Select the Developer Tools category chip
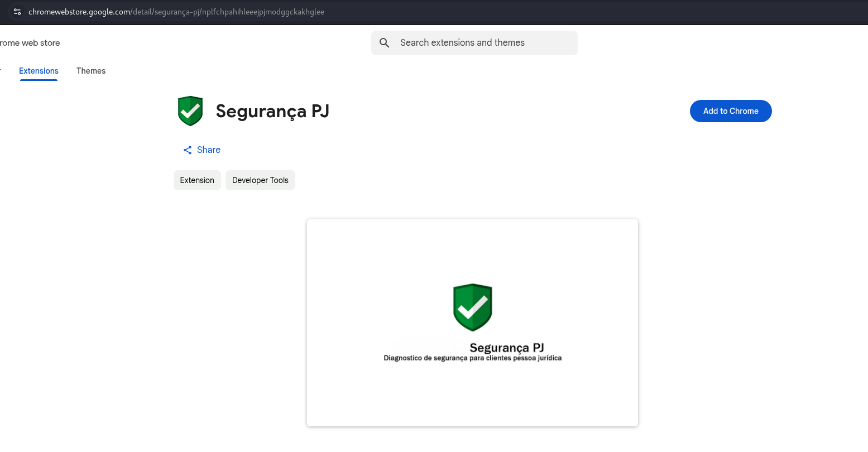 [260, 180]
